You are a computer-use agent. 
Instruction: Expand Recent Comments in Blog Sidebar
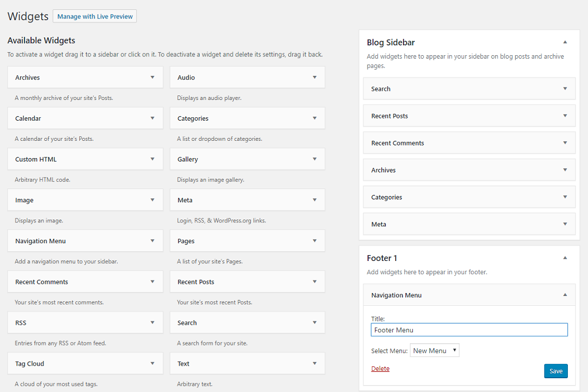click(565, 143)
